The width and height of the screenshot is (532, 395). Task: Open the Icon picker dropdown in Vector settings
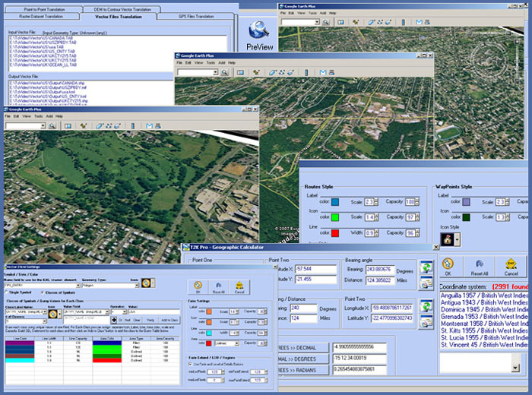point(154,283)
